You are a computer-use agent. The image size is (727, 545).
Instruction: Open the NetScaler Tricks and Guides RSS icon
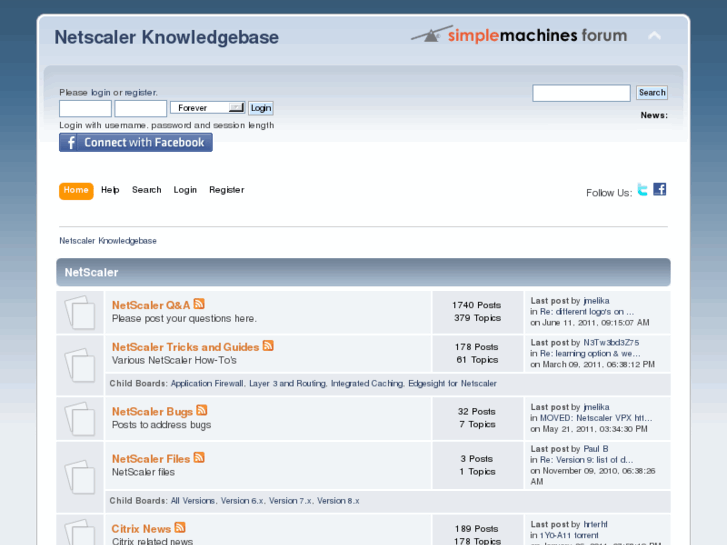pos(268,346)
